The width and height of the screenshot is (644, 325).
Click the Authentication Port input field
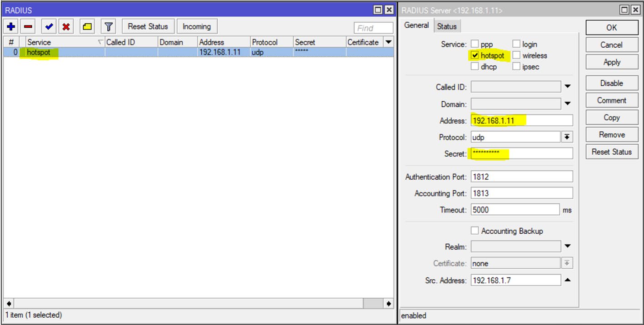click(521, 177)
